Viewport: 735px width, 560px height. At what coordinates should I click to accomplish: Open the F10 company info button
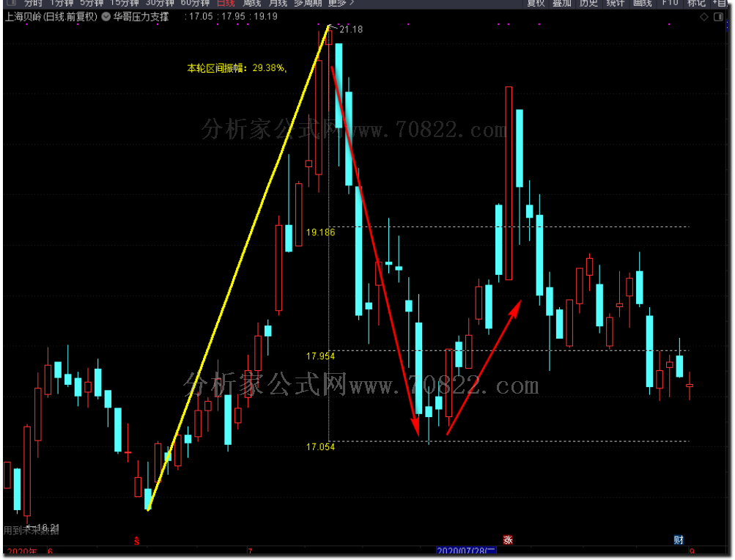[x=670, y=3]
